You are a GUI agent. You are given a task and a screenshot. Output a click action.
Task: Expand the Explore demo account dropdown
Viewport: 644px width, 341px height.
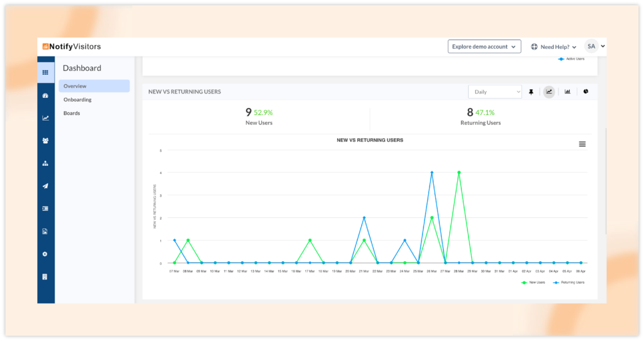tap(484, 46)
